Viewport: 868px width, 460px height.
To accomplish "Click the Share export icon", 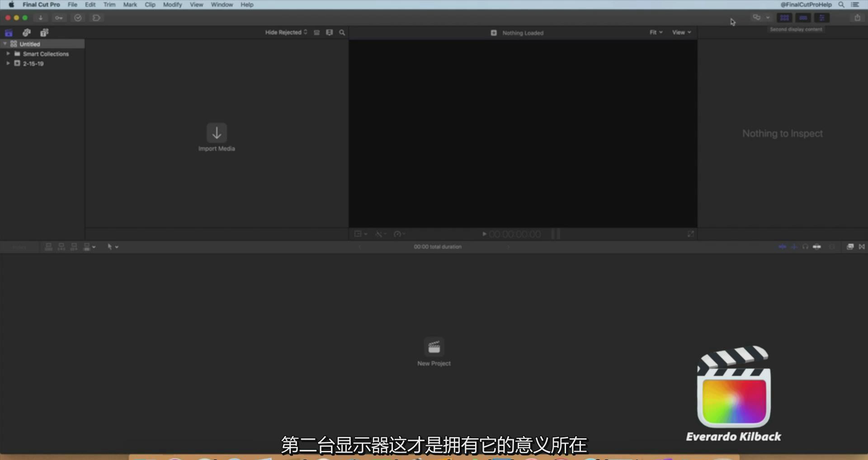I will [857, 18].
